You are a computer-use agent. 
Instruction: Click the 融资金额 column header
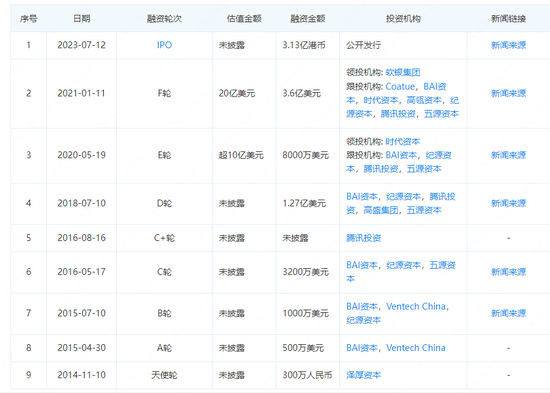coord(308,19)
